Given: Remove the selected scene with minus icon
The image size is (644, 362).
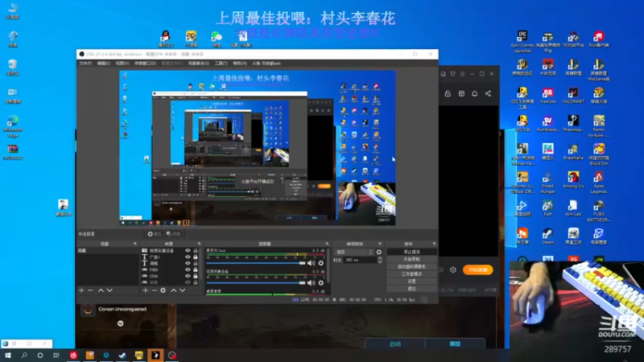Looking at the screenshot, I should [90, 290].
